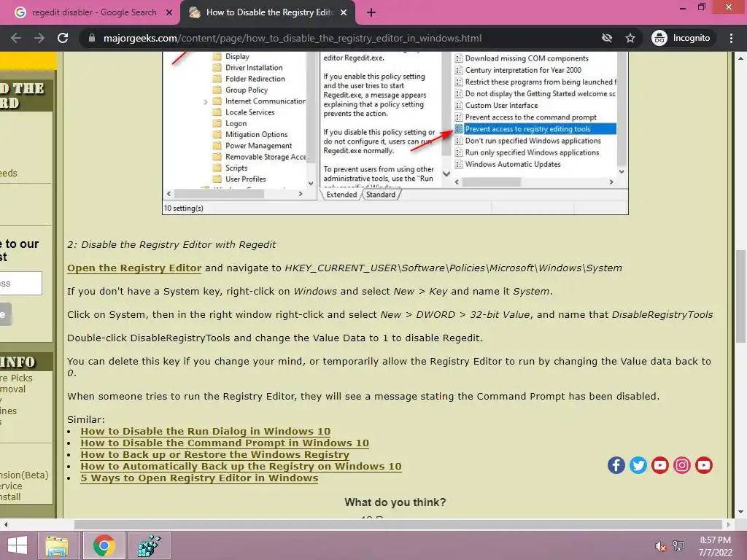
Task: Close the regedit disabler Google Search tab
Action: [169, 12]
